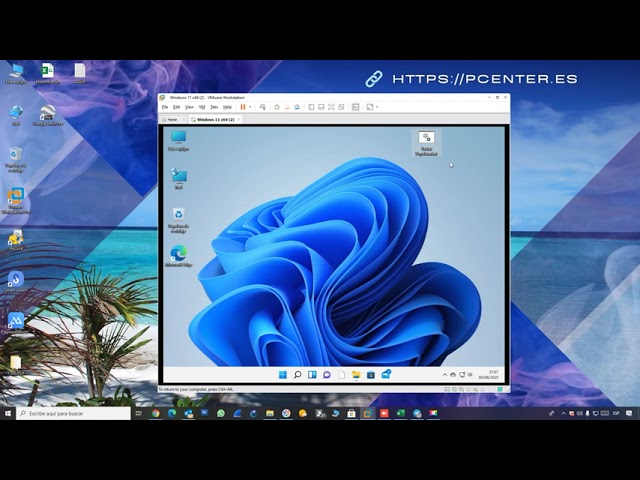Image resolution: width=640 pixels, height=480 pixels.
Task: Open Chat from the Windows 11 taskbar
Action: point(327,375)
